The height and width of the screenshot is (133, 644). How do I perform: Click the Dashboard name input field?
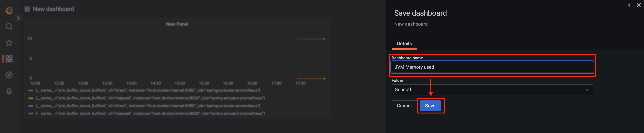(492, 67)
